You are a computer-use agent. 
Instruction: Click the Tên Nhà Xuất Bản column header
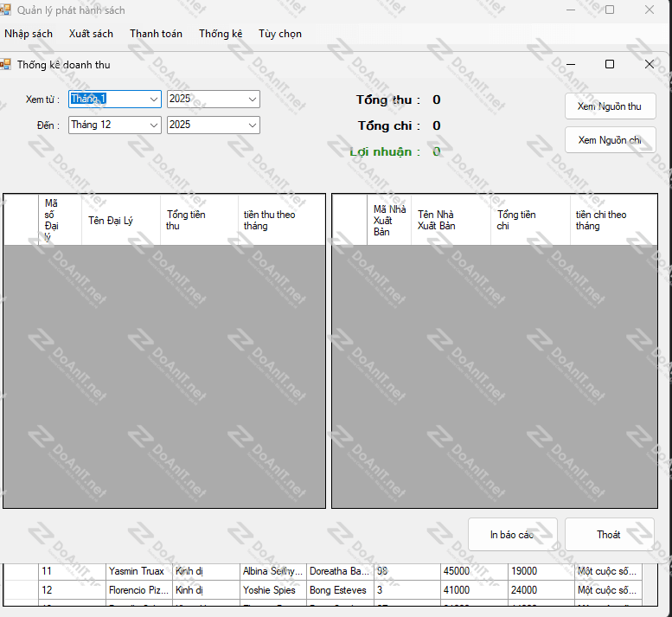click(x=451, y=220)
